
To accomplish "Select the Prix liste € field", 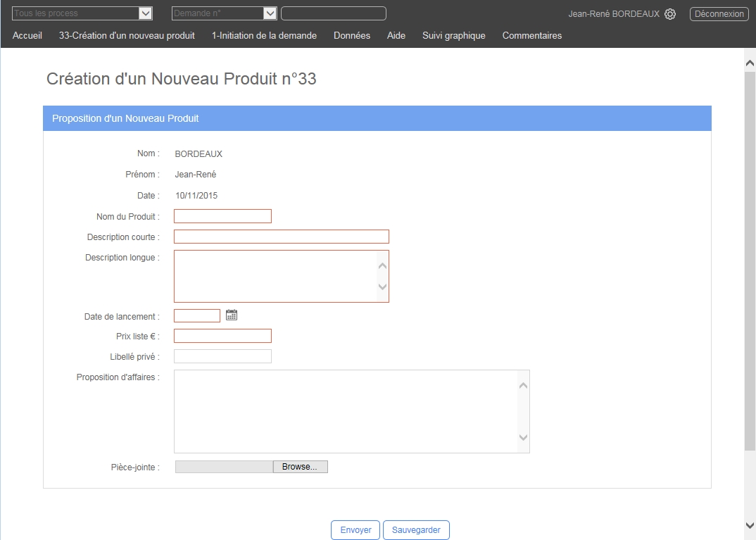I will coord(222,336).
